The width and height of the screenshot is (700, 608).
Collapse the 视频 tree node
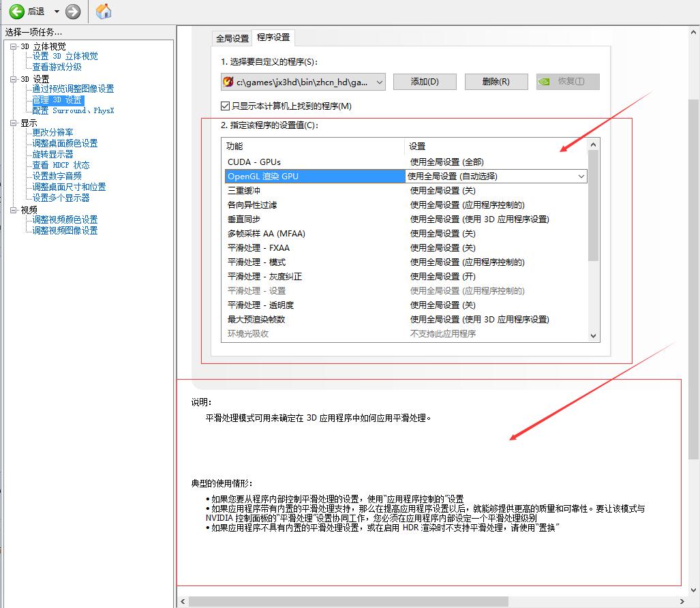point(14,210)
